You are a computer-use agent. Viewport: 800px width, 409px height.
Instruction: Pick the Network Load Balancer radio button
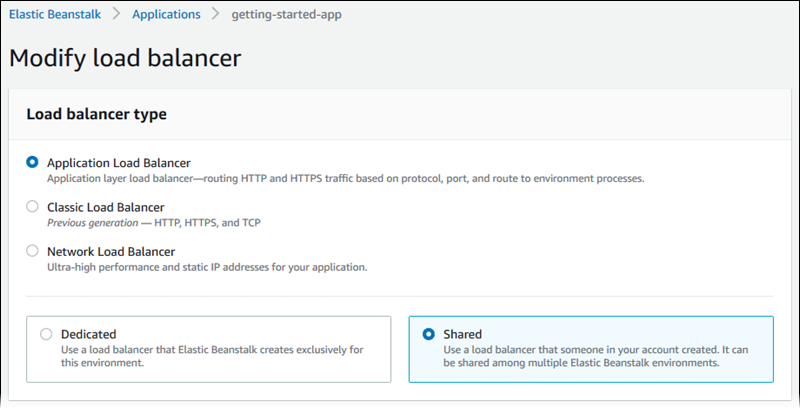click(33, 251)
